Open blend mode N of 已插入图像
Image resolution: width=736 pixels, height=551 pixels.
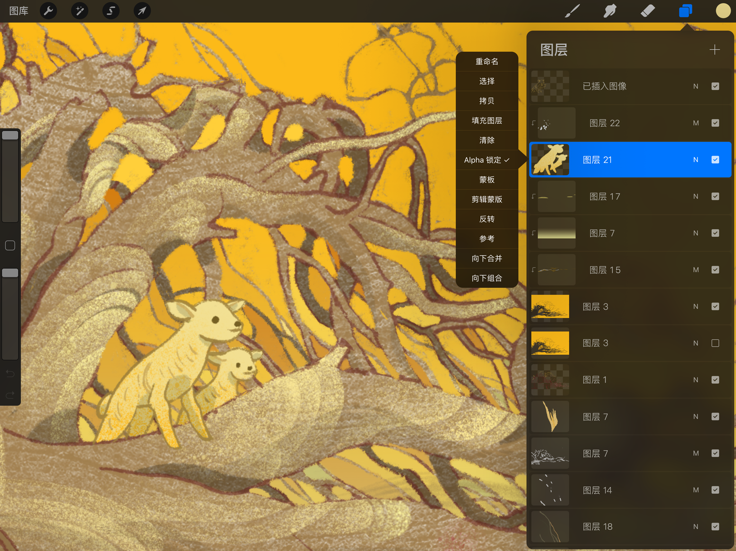point(696,86)
